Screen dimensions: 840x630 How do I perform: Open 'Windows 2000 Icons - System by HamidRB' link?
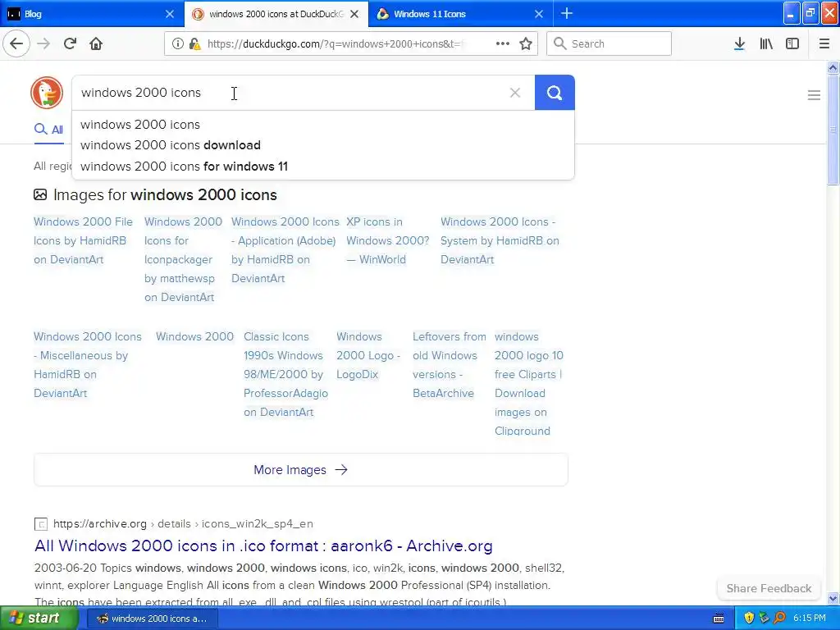pos(500,240)
